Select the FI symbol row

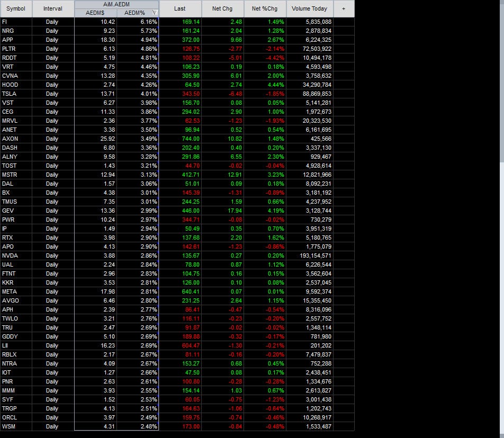[177, 22]
